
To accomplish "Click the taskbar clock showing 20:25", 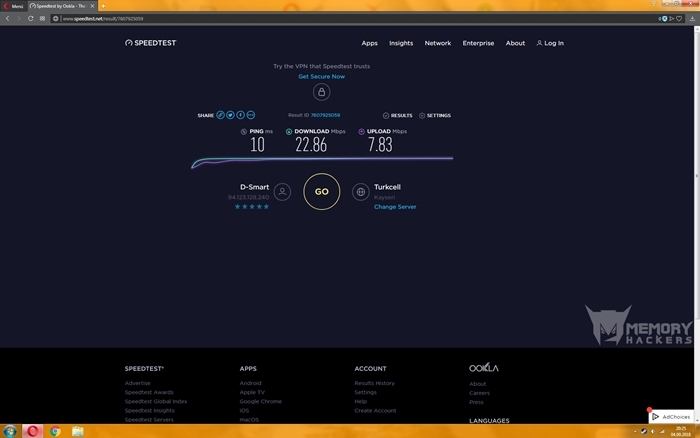I will point(680,431).
